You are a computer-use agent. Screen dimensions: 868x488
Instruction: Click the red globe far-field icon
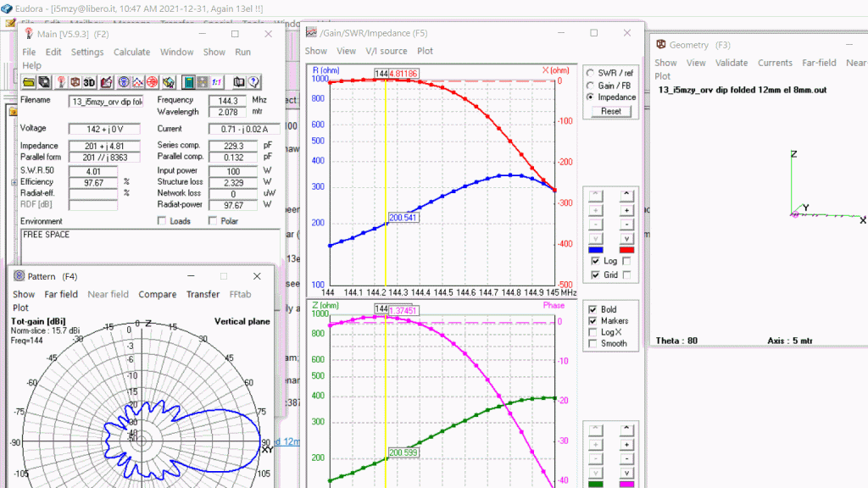pyautogui.click(x=152, y=82)
